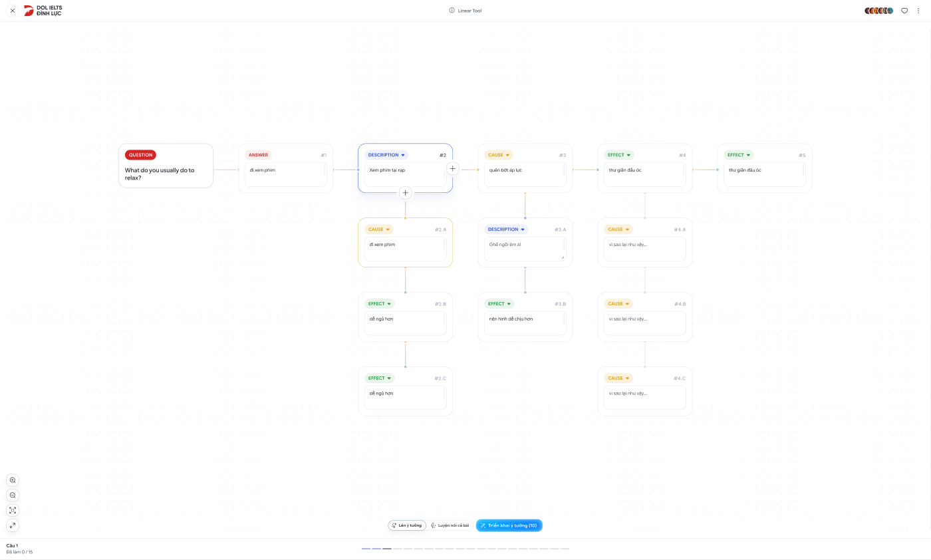Switch to the Lên ý tưởng tab
Viewport: 931px width, 560px height.
(x=407, y=525)
